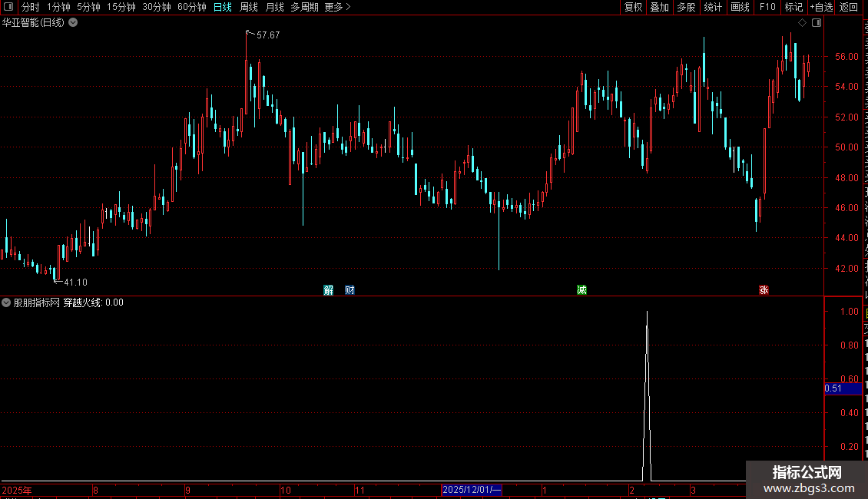Open F10 company information
Image resolution: width=868 pixels, height=499 pixels.
pos(767,7)
